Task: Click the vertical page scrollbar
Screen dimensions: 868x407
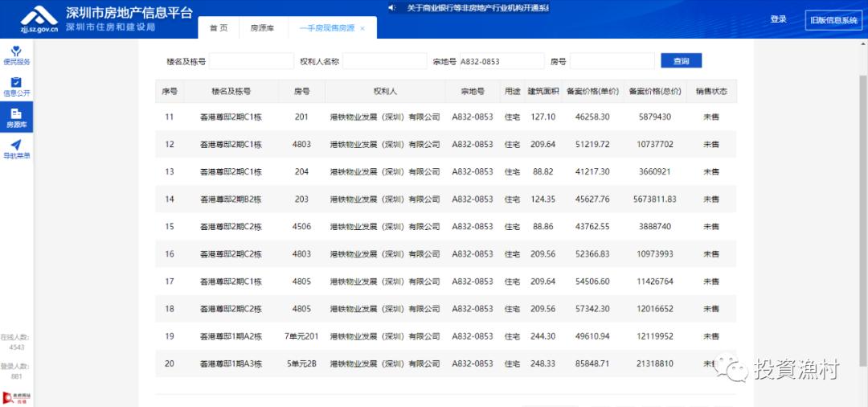Action: tap(863, 221)
